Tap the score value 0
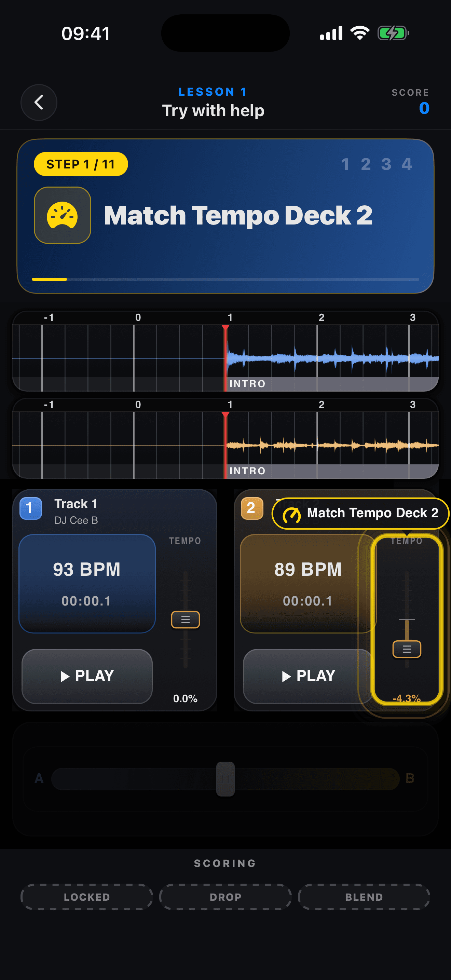451x980 pixels. click(424, 108)
